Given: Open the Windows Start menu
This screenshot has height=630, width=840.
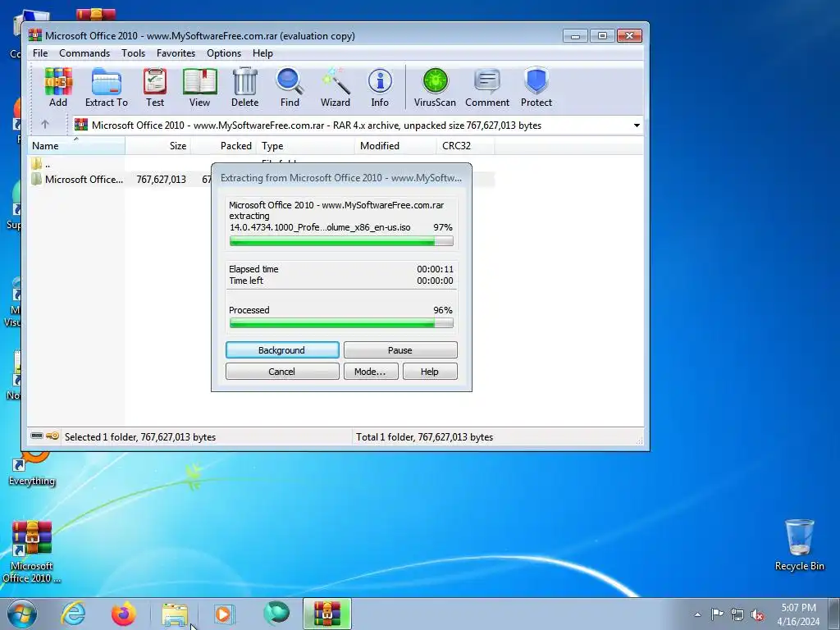Looking at the screenshot, I should pyautogui.click(x=21, y=614).
